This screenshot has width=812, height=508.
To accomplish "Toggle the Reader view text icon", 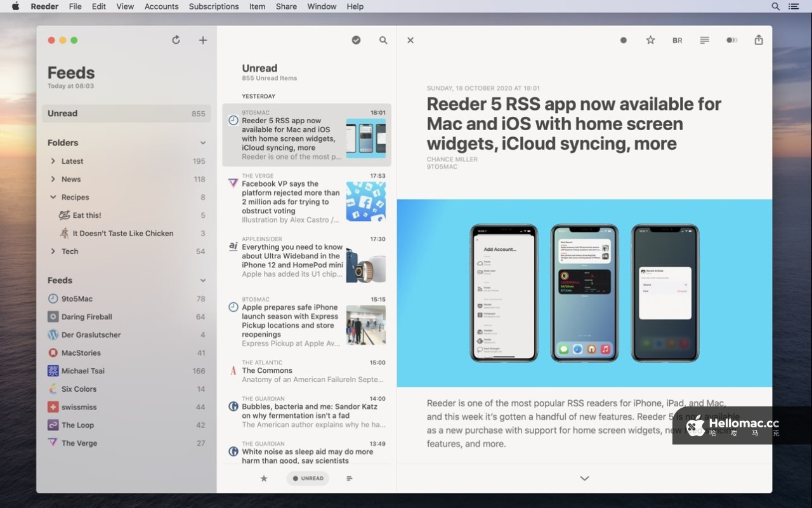I will (x=704, y=40).
